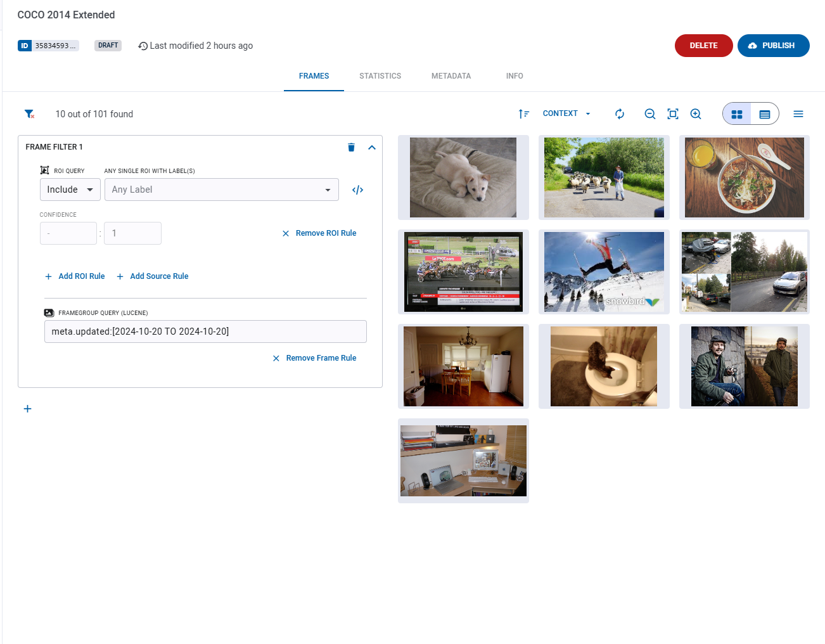
Task: Switch to grid view mode
Action: point(737,114)
